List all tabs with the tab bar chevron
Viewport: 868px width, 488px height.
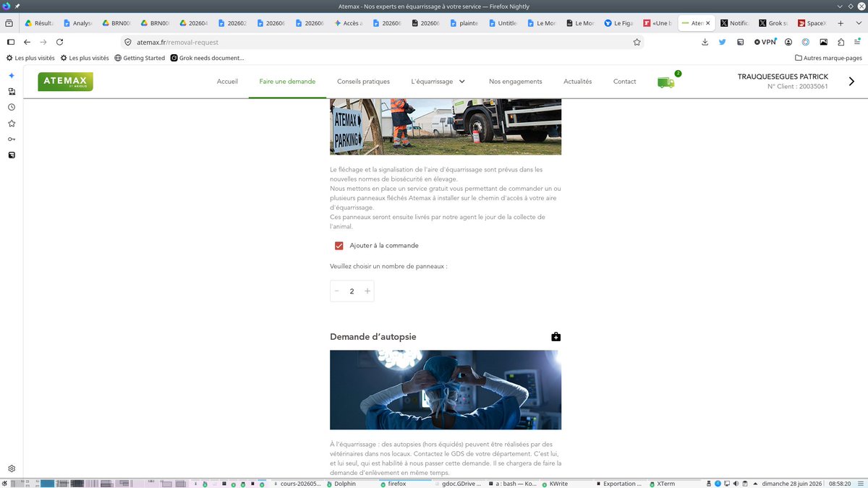[858, 23]
